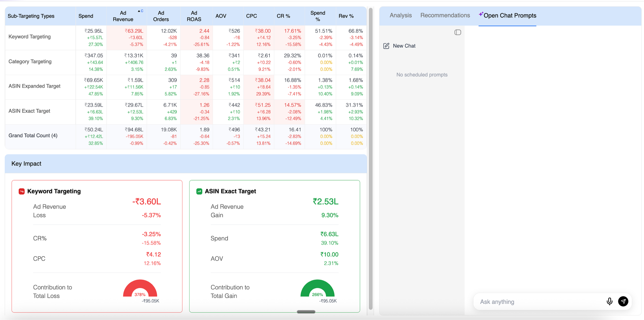Click the horizontal scroll handle under Key Impact
The image size is (644, 320).
click(306, 312)
